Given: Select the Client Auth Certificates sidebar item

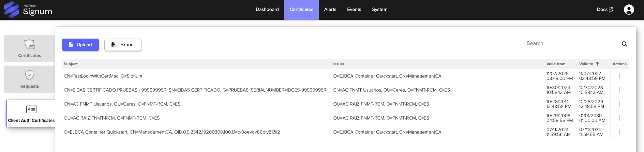Looking at the screenshot, I should click(x=31, y=113).
